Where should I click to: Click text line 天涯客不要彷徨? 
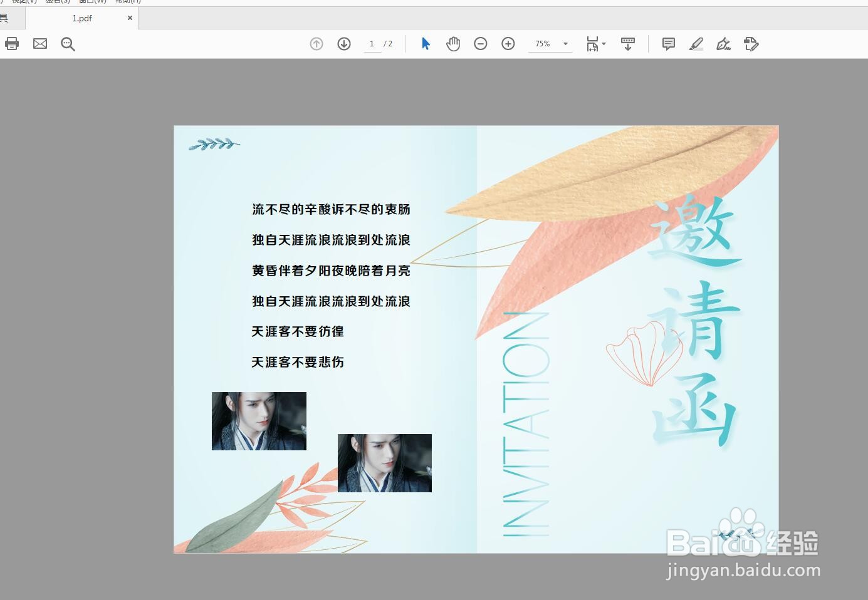point(298,331)
